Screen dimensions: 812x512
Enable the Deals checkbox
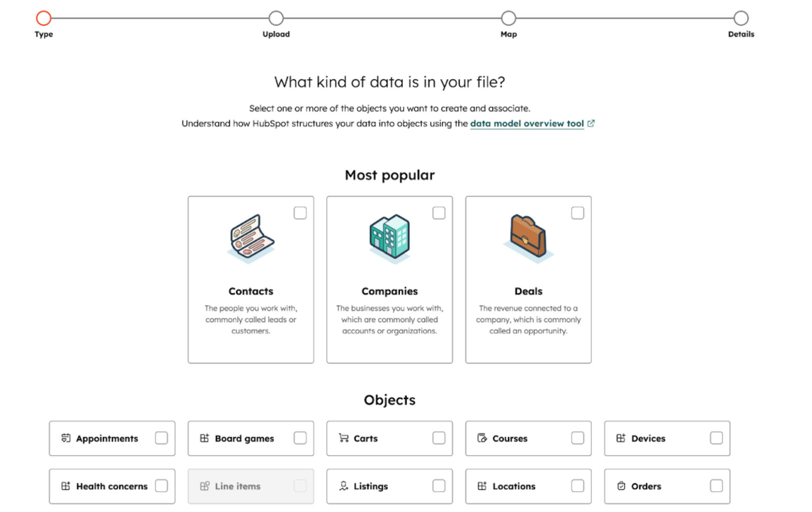pyautogui.click(x=577, y=213)
